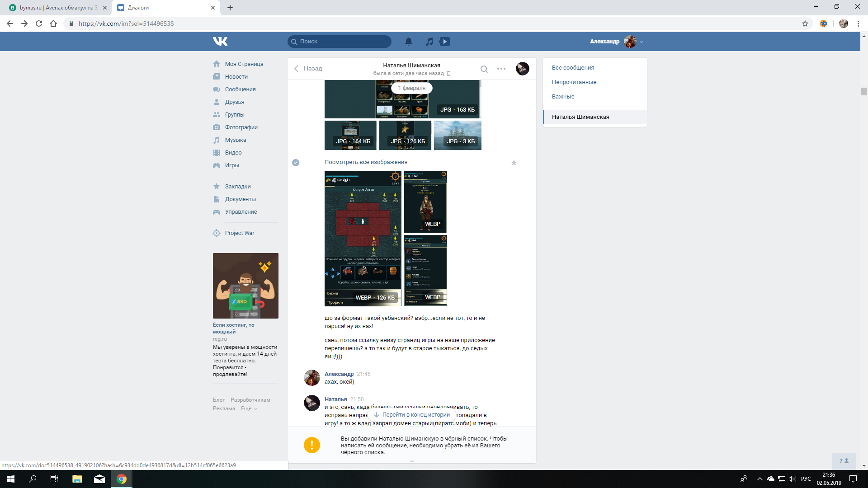Go to Закладки in sidebar
The height and width of the screenshot is (488, 868).
(x=237, y=187)
